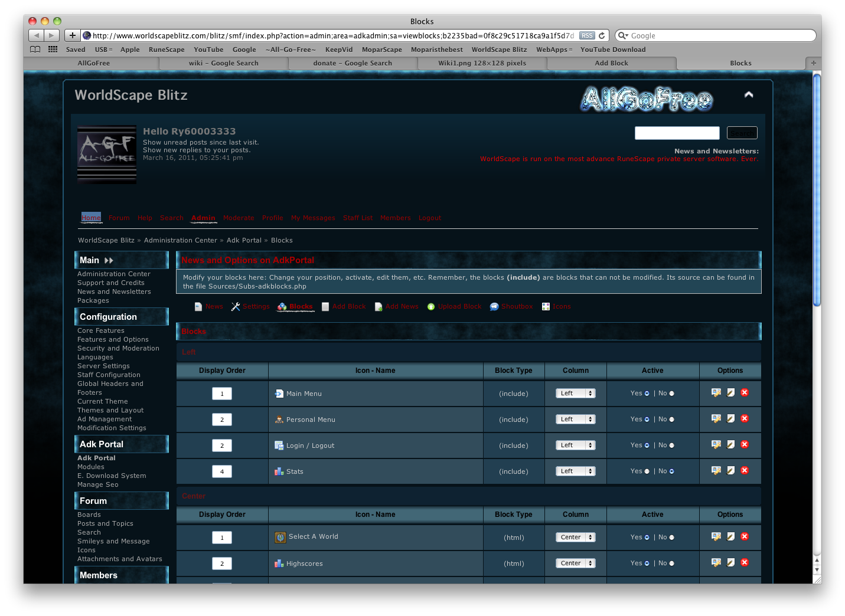Click display order field for Stats block
845x616 pixels.
click(222, 471)
